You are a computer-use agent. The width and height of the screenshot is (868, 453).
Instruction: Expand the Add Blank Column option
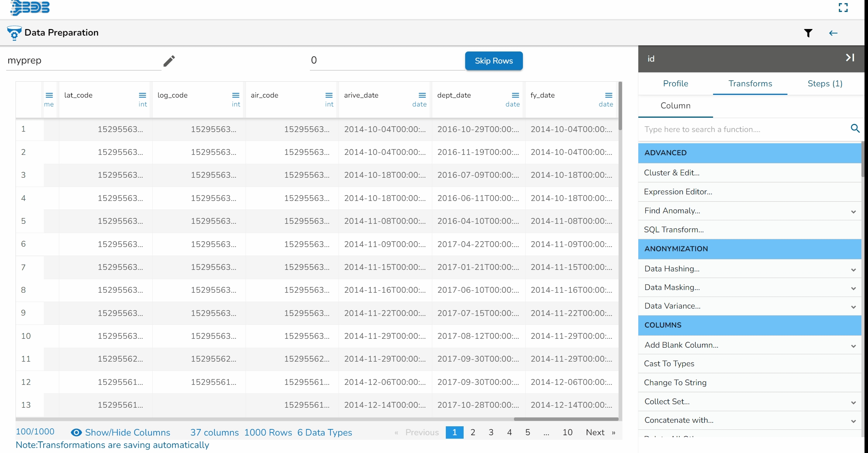pos(853,346)
